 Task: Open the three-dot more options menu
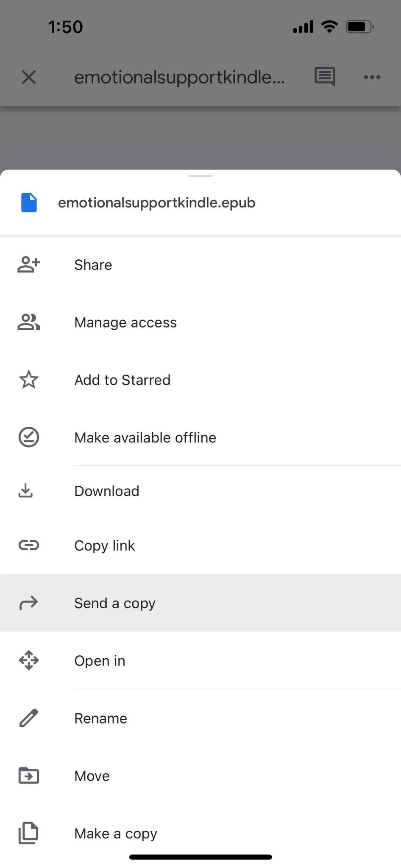click(x=372, y=77)
